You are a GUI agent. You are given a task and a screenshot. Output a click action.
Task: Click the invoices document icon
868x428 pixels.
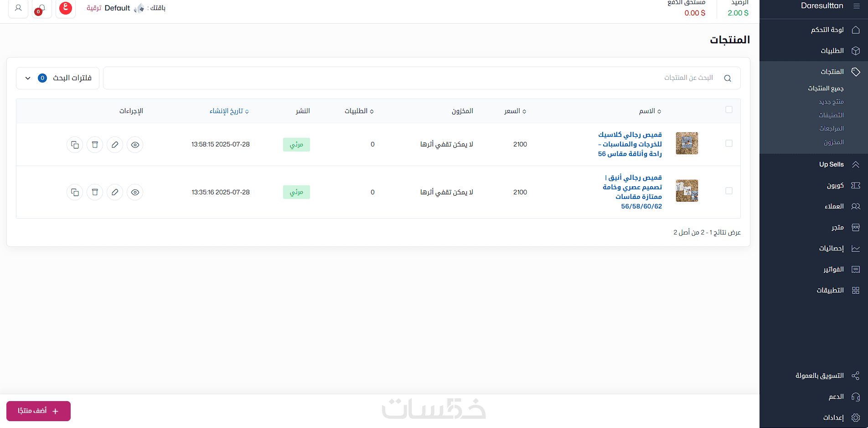tap(856, 269)
